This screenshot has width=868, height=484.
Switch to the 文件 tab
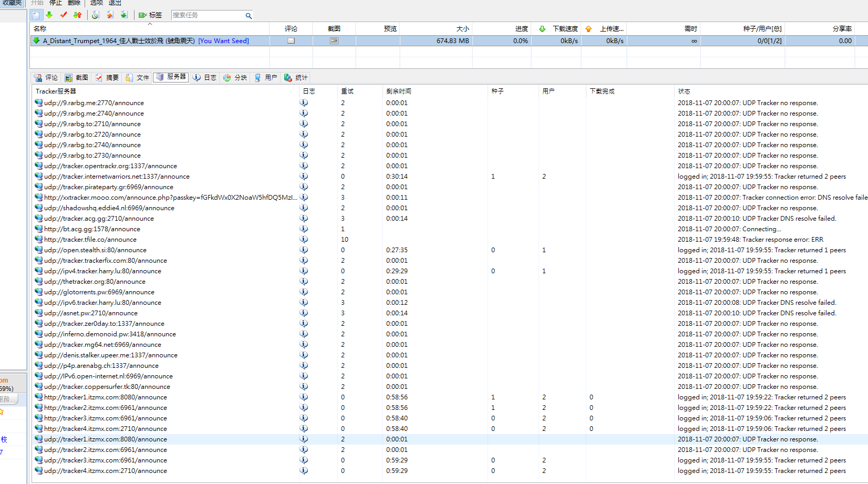(137, 77)
